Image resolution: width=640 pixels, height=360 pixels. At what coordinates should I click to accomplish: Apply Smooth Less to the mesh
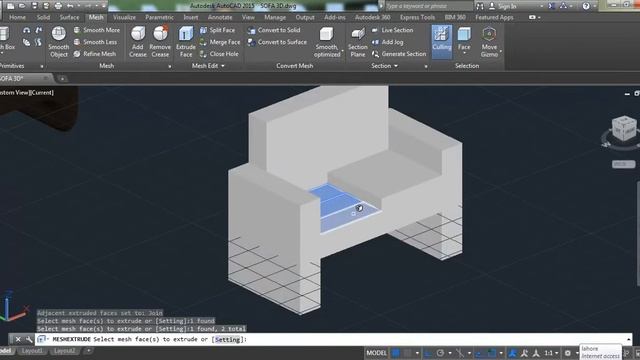point(95,42)
